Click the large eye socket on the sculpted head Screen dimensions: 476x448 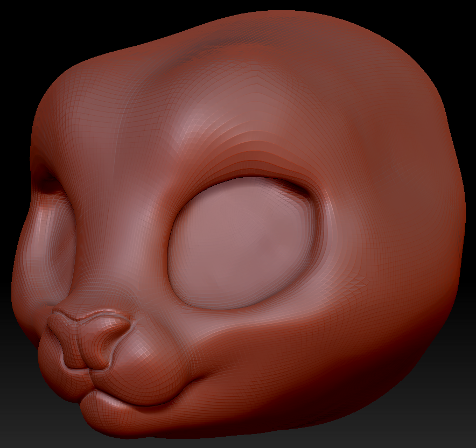coord(244,243)
